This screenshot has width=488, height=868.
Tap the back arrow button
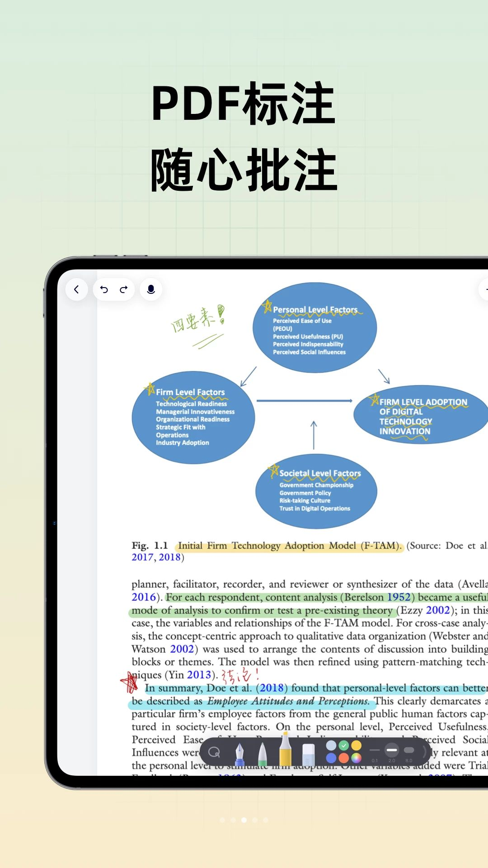pos(76,289)
